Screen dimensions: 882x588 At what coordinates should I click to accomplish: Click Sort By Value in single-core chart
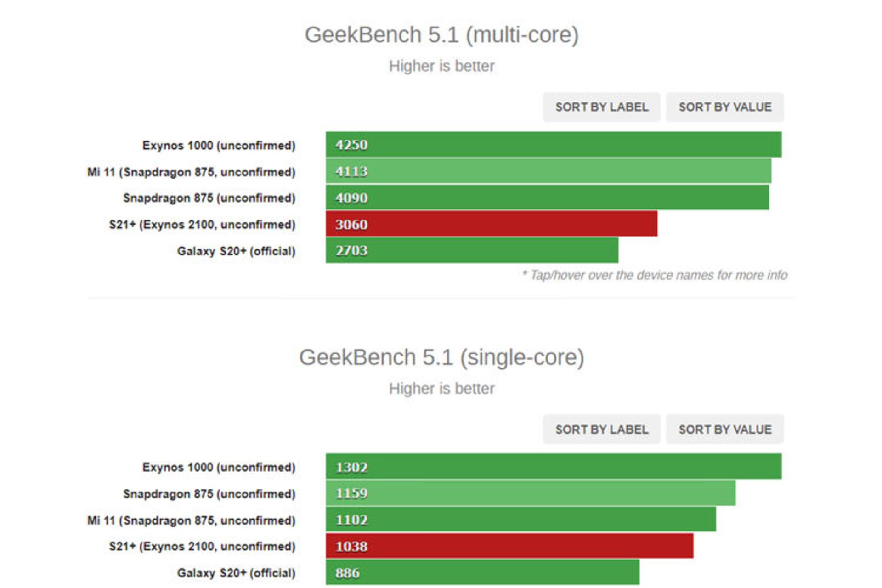(725, 429)
